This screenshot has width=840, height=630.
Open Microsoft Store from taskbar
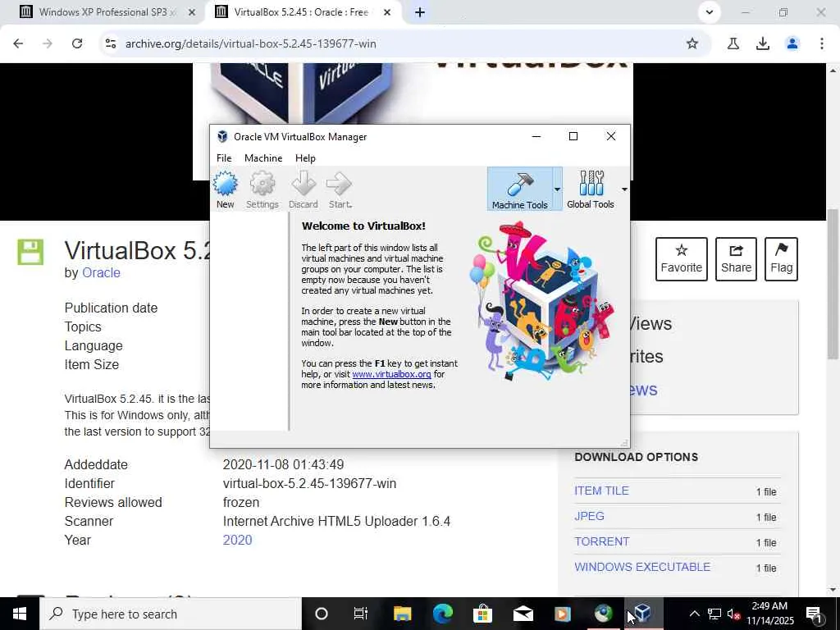(x=482, y=614)
